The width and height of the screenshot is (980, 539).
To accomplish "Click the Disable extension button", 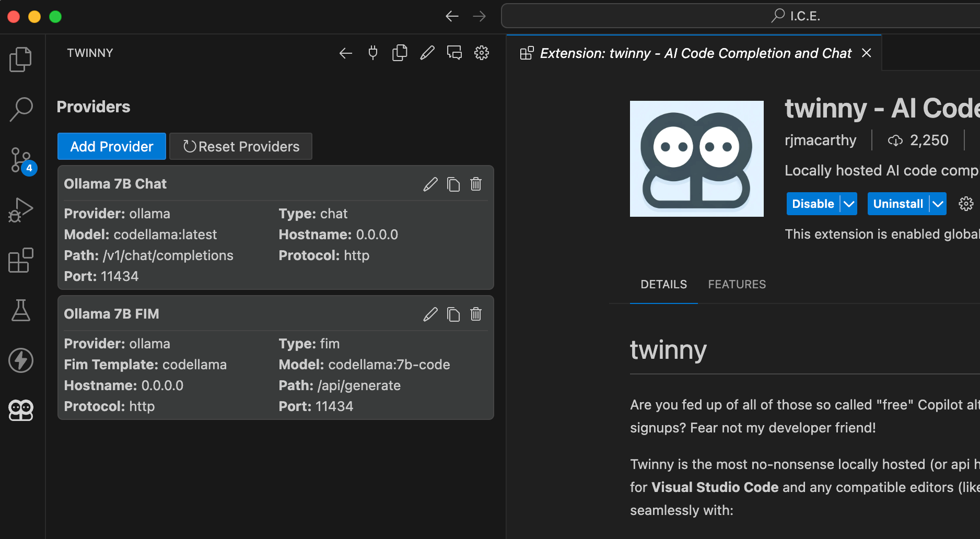I will (813, 204).
